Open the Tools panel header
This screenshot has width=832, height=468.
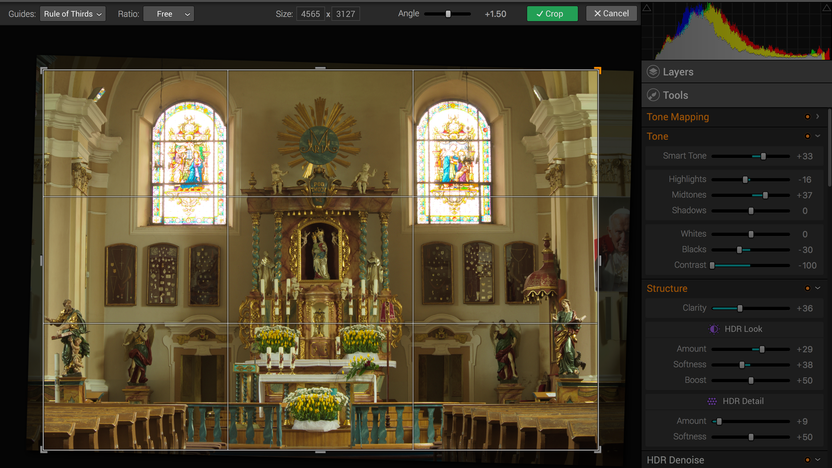pyautogui.click(x=736, y=95)
